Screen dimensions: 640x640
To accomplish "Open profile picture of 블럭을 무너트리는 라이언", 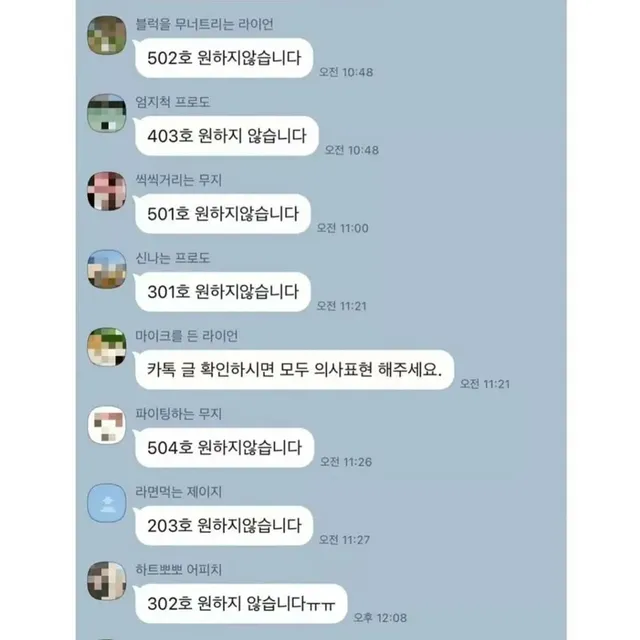I will click(x=107, y=35).
